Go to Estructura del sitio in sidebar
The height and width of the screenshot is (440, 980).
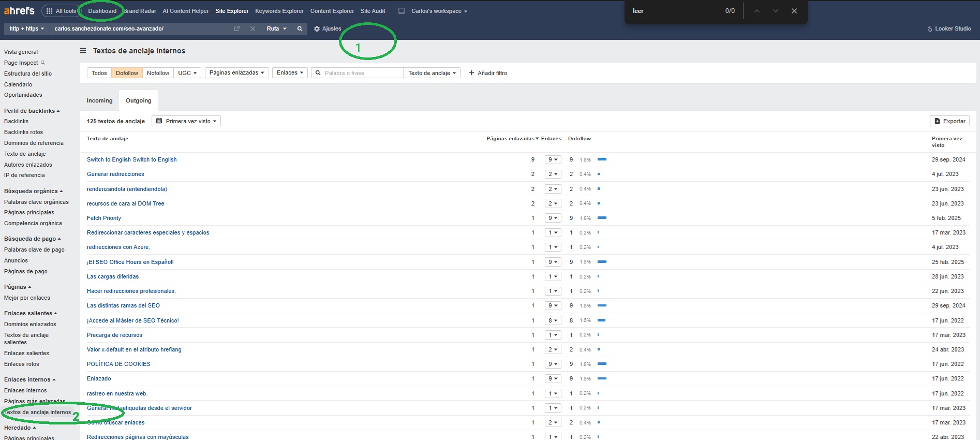tap(28, 74)
